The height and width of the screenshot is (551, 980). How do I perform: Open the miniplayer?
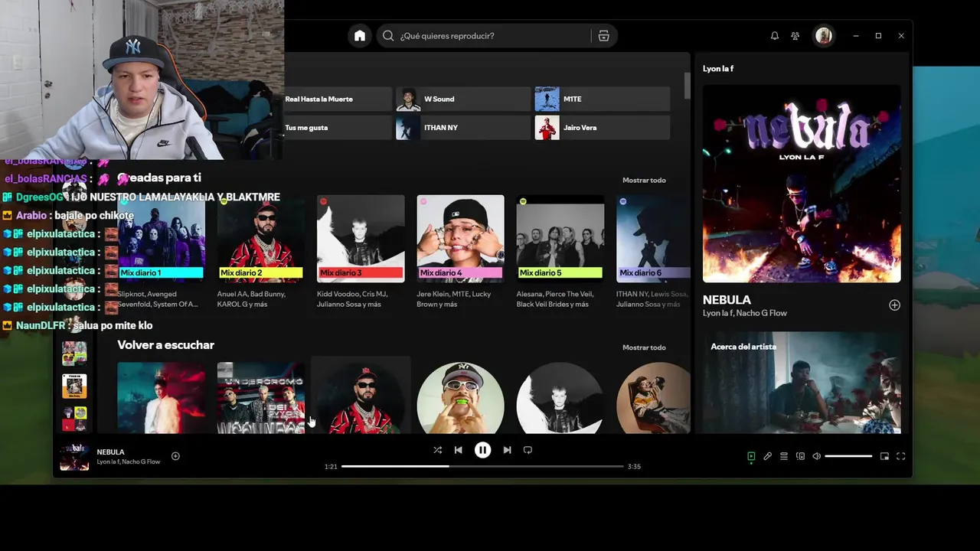click(884, 456)
